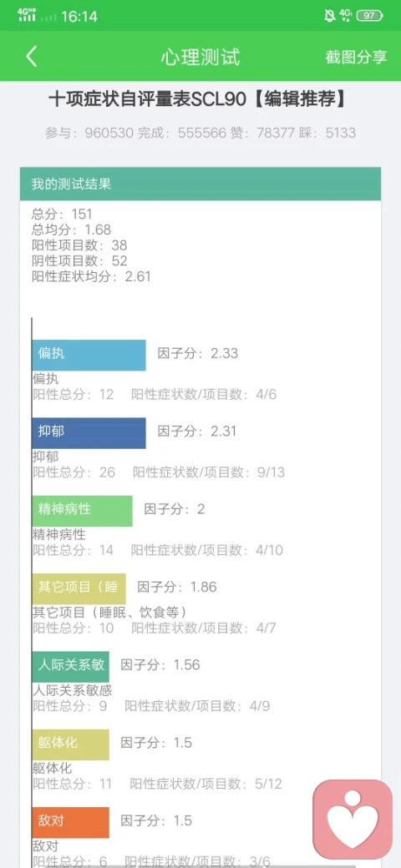Image resolution: width=401 pixels, height=868 pixels.
Task: Tap the 我的测试结果 section header
Action: tap(200, 184)
